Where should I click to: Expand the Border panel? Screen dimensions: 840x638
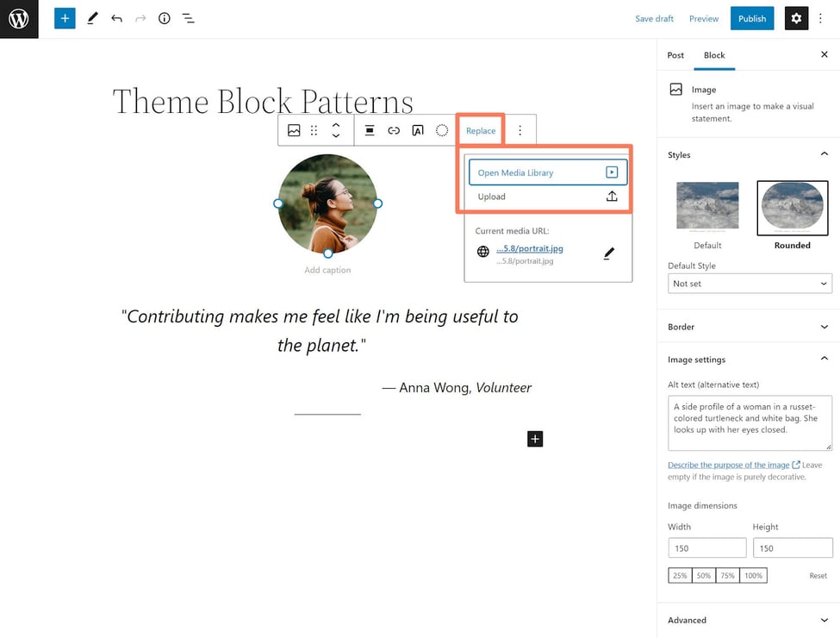[748, 327]
